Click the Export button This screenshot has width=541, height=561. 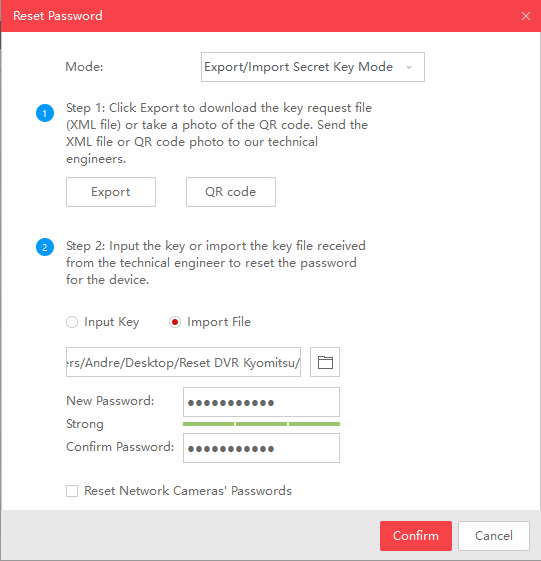tap(111, 192)
